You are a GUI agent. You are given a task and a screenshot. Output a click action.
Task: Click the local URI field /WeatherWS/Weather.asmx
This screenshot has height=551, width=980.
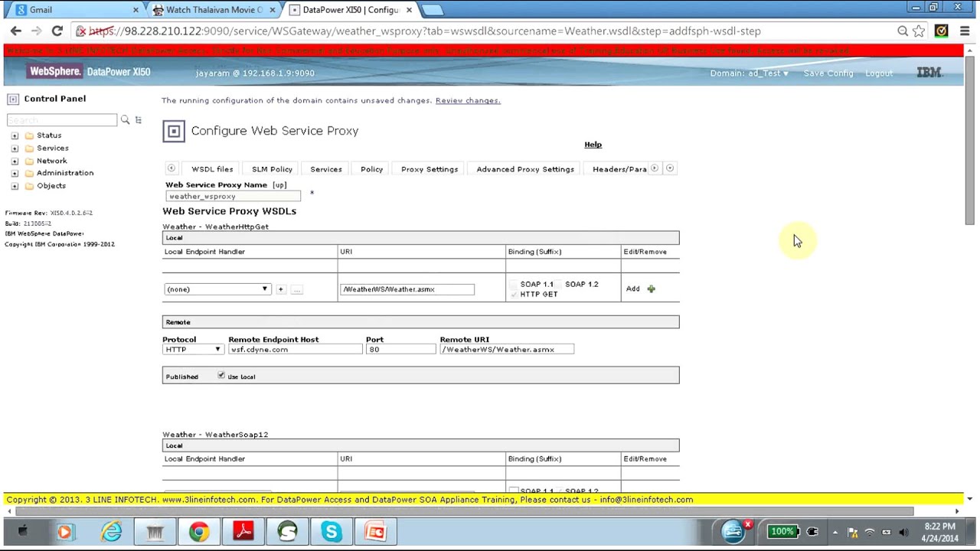407,289
